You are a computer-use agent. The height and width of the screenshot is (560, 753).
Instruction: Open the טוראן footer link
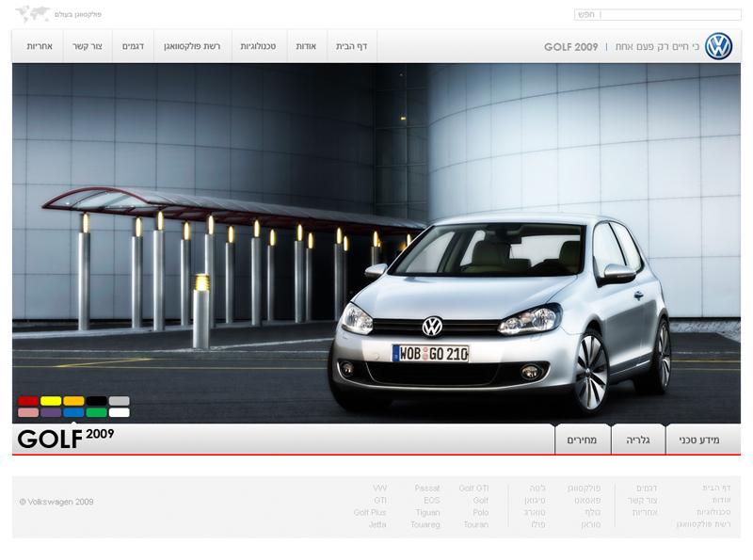coord(591,524)
